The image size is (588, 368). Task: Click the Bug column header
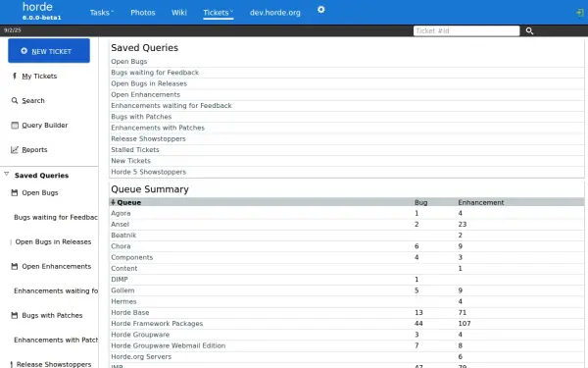[420, 202]
